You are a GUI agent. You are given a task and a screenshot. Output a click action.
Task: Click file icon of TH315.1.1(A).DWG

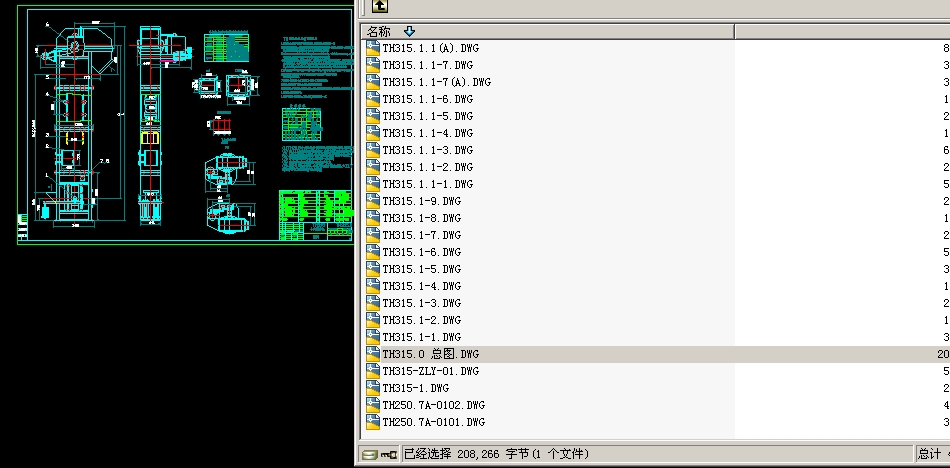point(373,48)
